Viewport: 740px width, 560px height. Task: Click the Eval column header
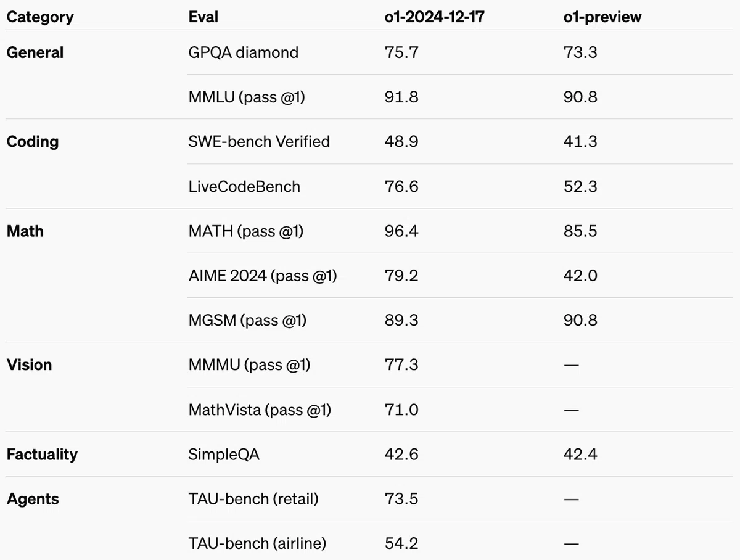(x=203, y=17)
